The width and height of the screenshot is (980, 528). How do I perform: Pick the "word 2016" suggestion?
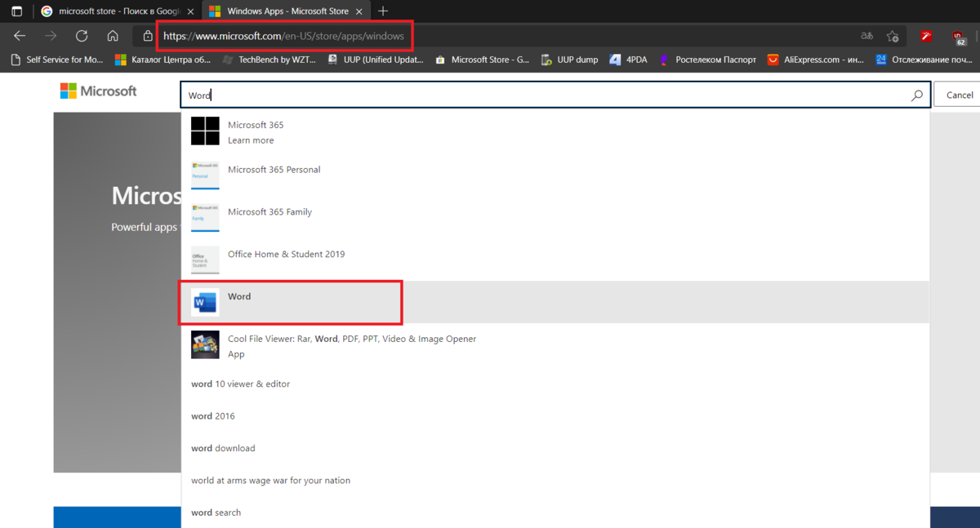click(555, 416)
